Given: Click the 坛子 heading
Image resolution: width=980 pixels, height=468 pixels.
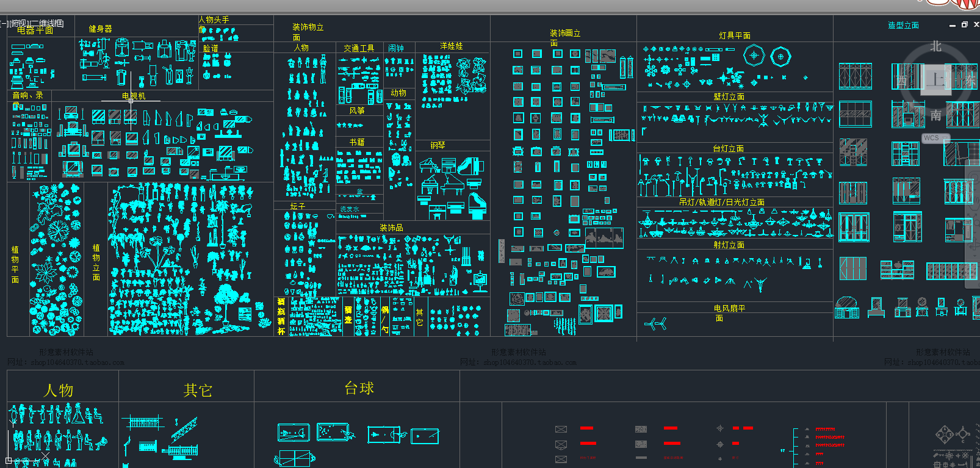Looking at the screenshot, I should point(298,206).
